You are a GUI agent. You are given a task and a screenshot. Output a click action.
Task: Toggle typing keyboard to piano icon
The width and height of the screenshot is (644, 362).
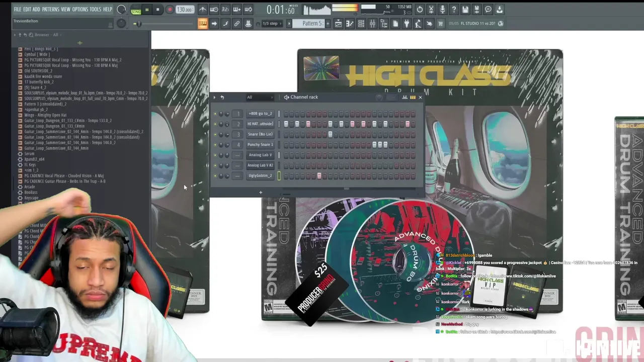pos(202,24)
